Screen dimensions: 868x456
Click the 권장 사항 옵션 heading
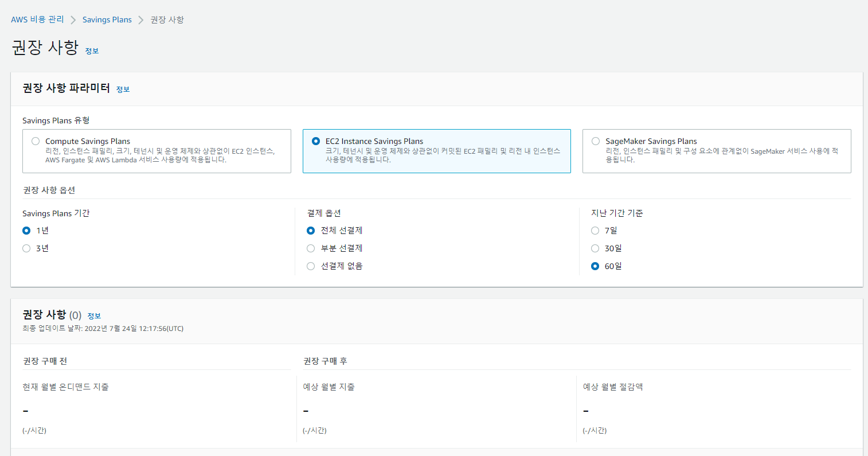(x=49, y=190)
